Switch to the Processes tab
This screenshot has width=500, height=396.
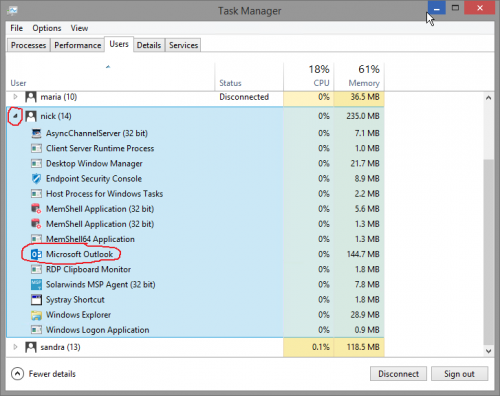coord(29,45)
